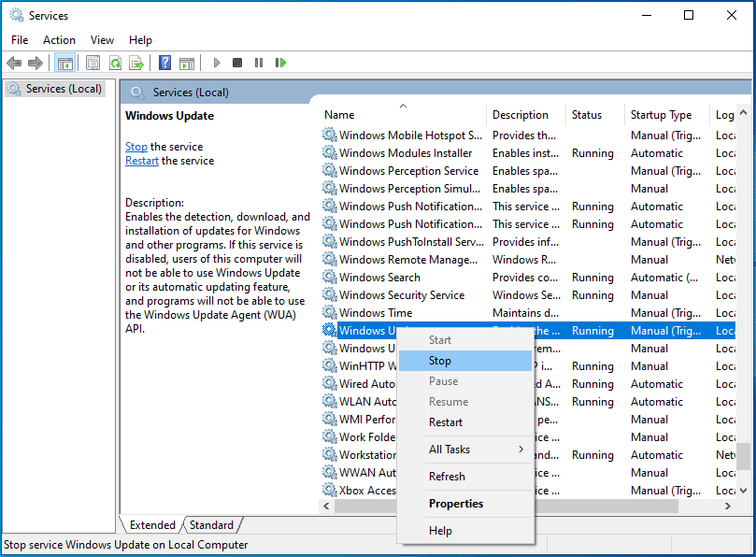Image resolution: width=756 pixels, height=557 pixels.
Task: Open the Help menu in menu bar
Action: pyautogui.click(x=140, y=40)
